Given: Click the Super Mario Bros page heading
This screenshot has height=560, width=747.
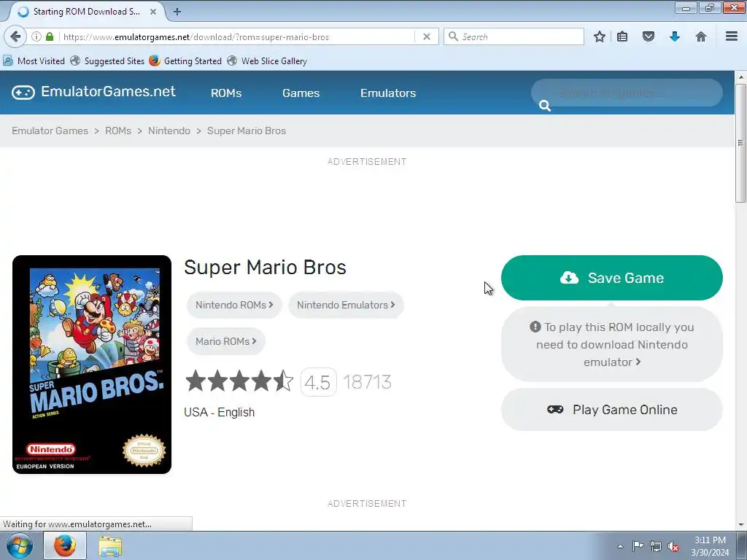Looking at the screenshot, I should pos(265,267).
